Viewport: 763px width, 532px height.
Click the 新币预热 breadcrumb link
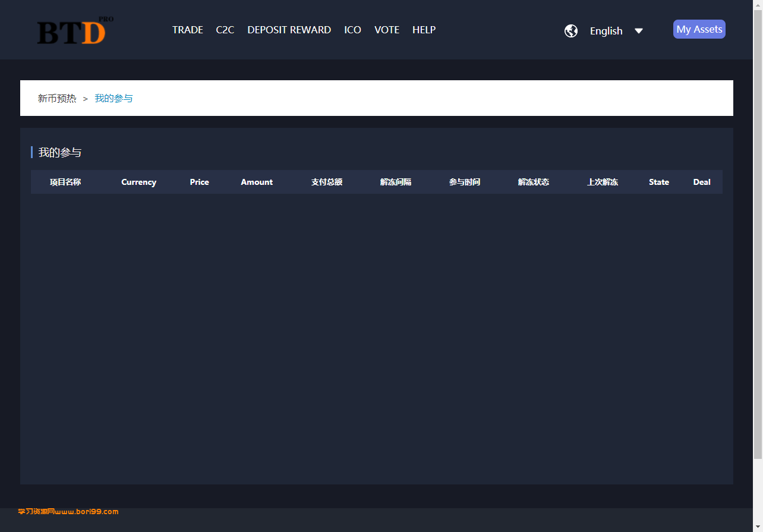click(x=57, y=98)
